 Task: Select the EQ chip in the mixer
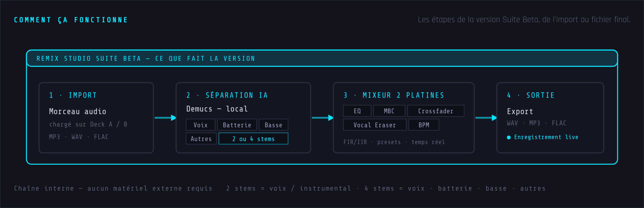tap(357, 111)
